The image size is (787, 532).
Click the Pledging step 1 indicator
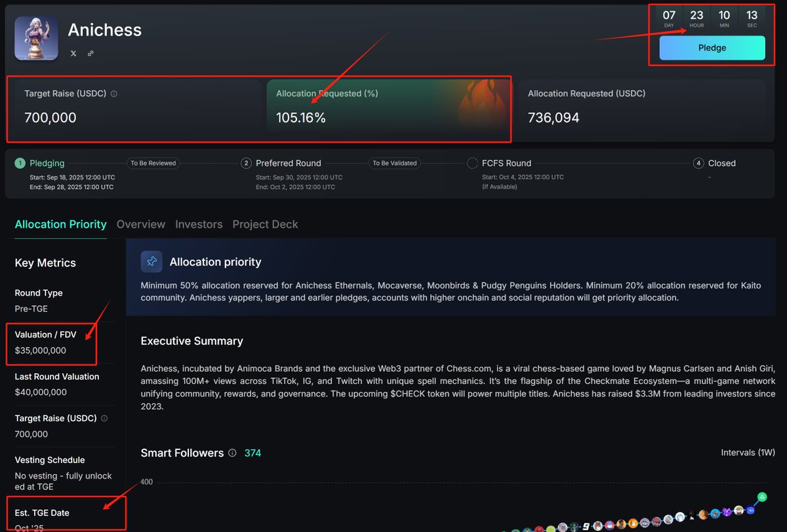point(20,163)
